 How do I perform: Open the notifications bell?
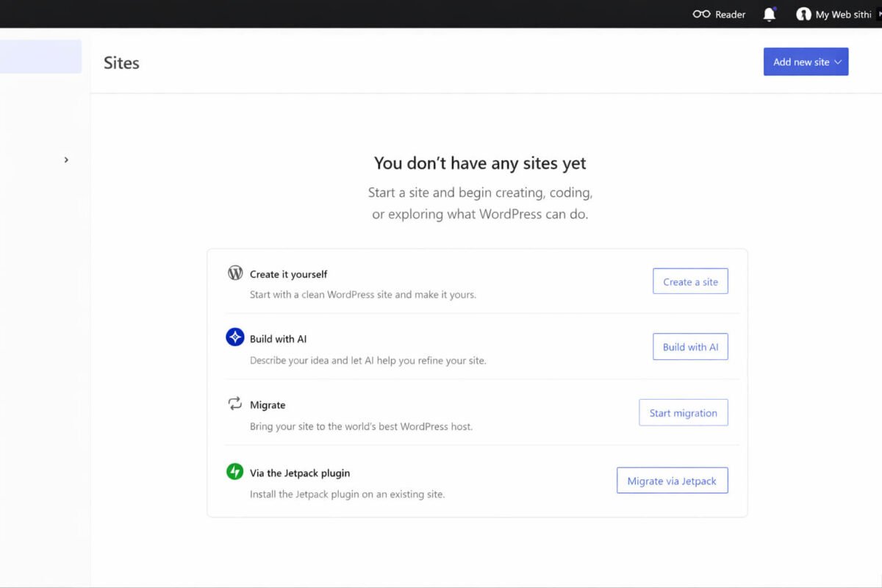coord(770,14)
